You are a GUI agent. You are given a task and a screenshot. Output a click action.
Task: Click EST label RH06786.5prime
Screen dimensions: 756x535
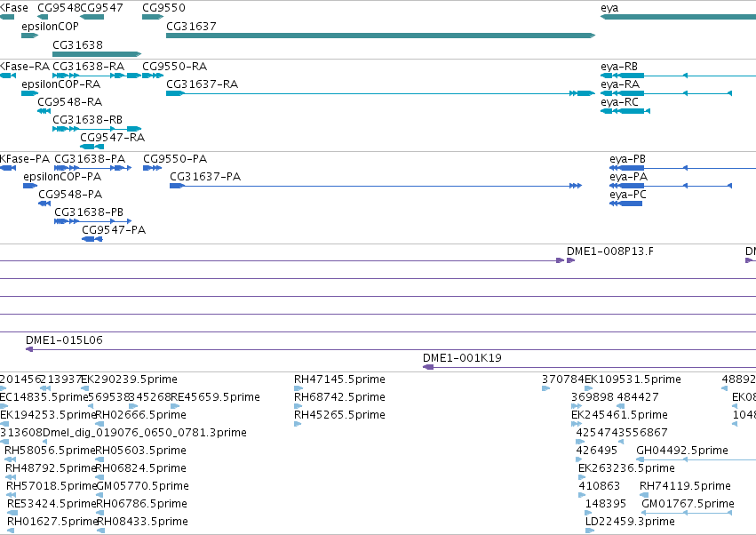(142, 504)
